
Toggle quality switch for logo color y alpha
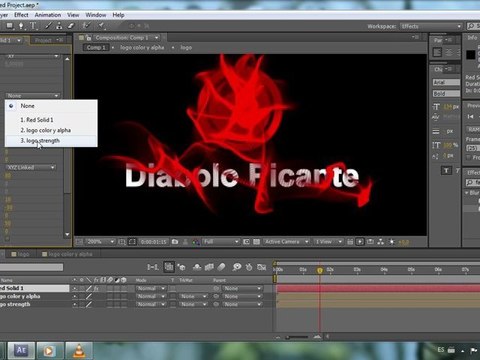point(89,296)
